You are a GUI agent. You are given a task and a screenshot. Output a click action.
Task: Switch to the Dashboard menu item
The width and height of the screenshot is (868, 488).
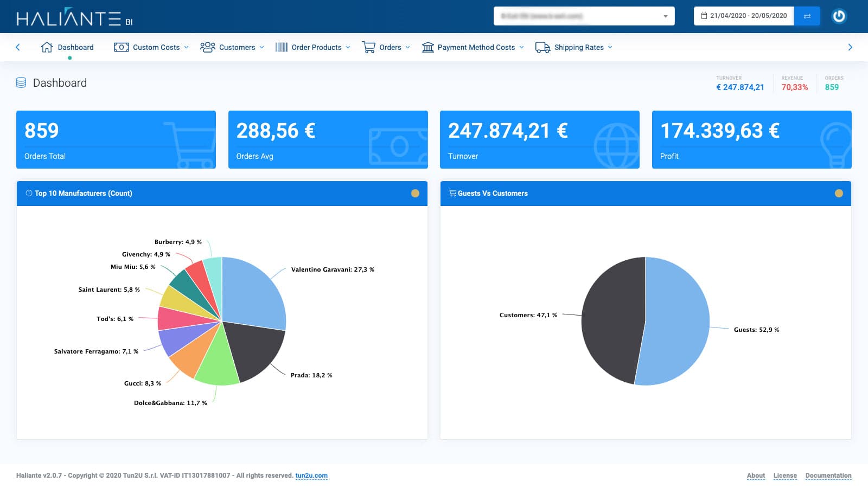tap(75, 47)
